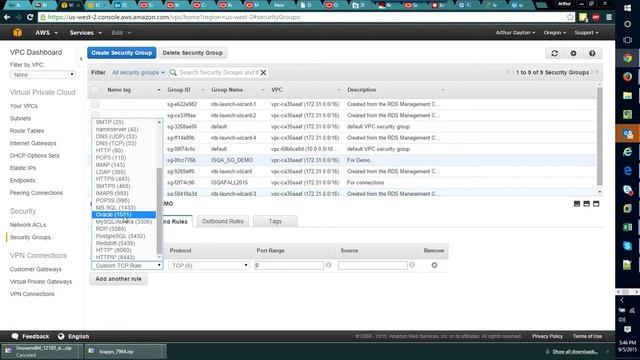This screenshot has height=360, width=640.
Task: Click the AWS cube logo
Action: (17, 33)
